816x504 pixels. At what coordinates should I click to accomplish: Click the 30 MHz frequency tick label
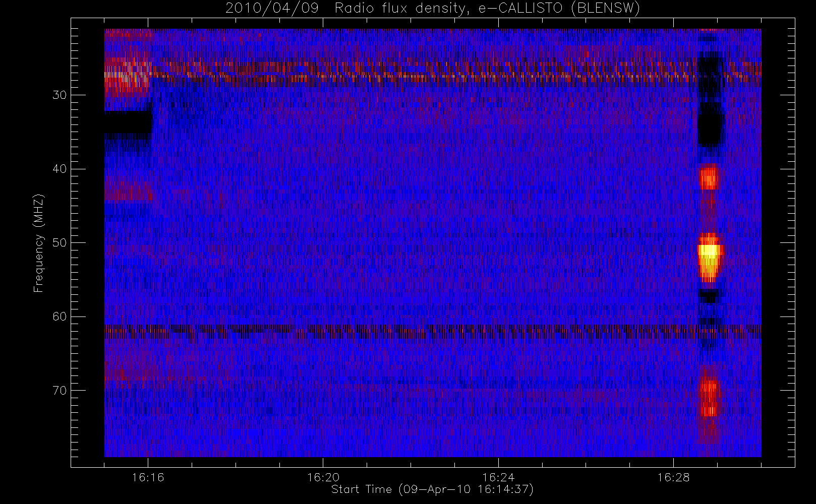coord(60,95)
